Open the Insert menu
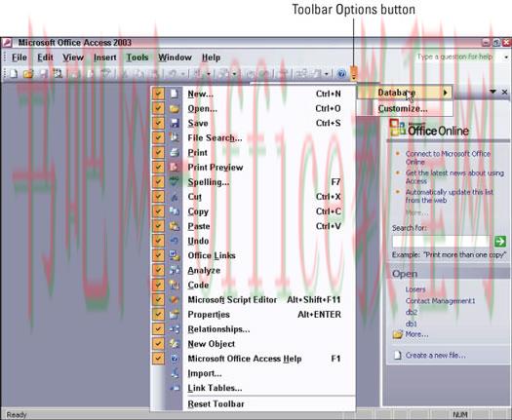Viewport: 512px width, 420px height. (x=104, y=57)
